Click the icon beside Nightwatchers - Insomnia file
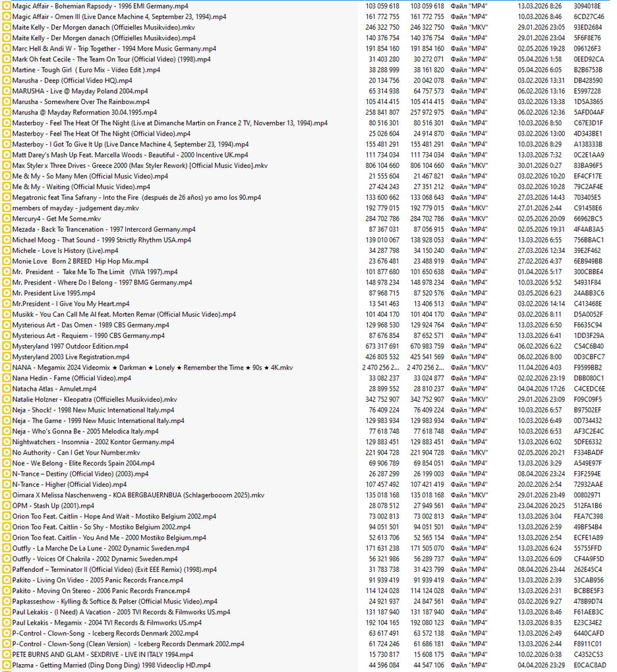617x672 pixels. pos(7,442)
